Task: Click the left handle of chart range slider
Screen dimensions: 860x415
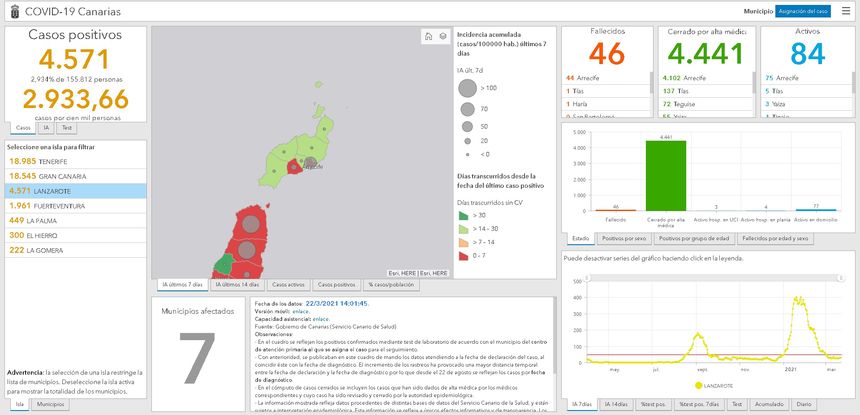Action: [x=587, y=278]
